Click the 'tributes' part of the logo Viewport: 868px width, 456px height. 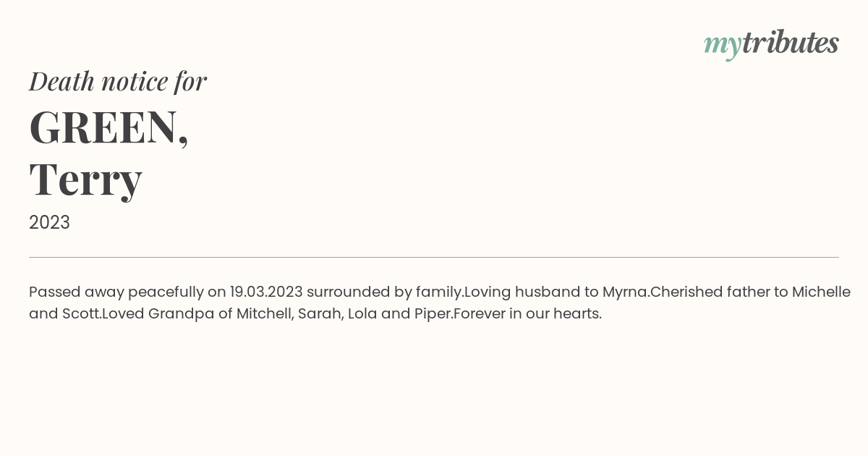point(790,43)
